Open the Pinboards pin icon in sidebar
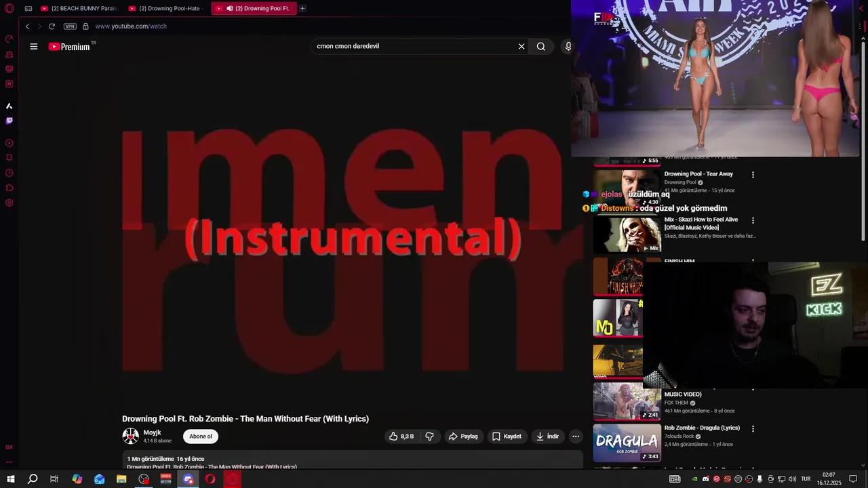Image resolution: width=868 pixels, height=488 pixels. point(9,158)
